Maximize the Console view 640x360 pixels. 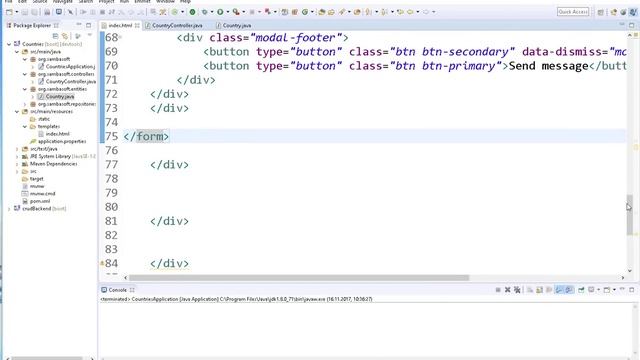(632, 290)
